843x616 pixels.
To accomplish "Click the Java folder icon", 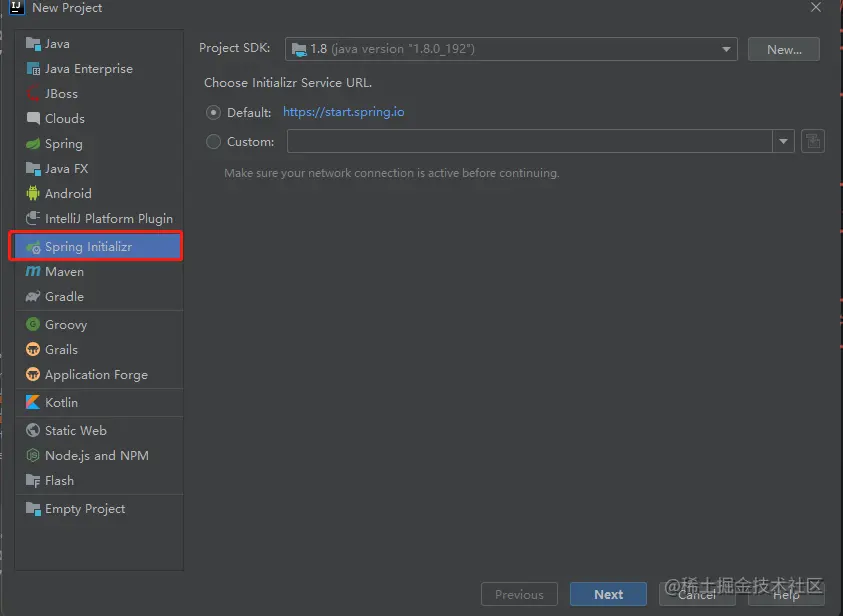I will (33, 44).
